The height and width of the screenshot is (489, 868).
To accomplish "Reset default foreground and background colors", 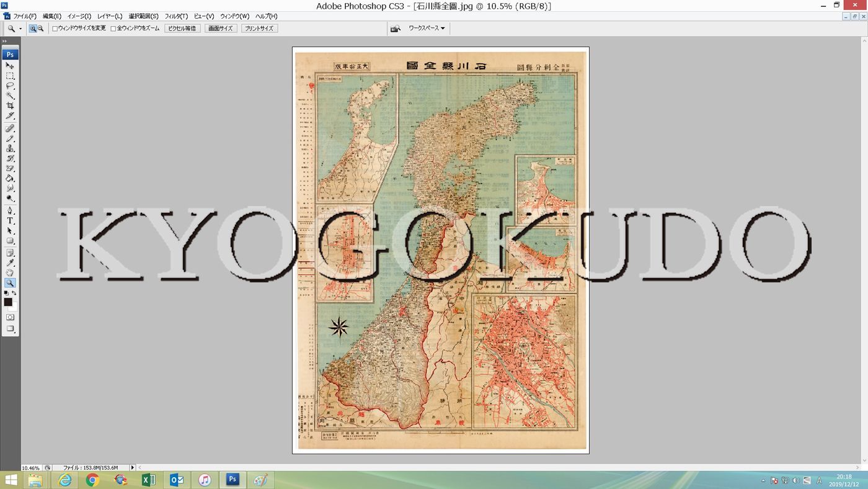I will (6, 293).
